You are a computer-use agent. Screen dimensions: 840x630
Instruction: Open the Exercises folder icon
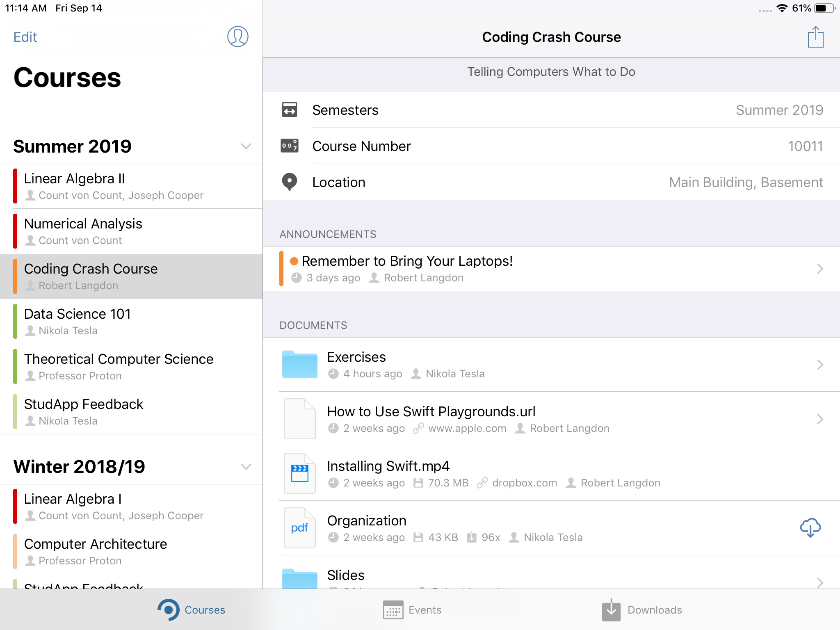click(299, 364)
